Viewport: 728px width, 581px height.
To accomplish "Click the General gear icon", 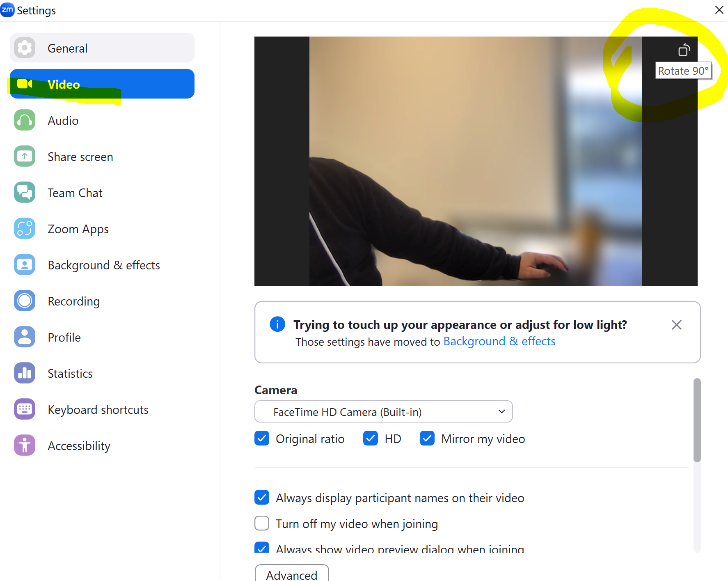I will [25, 48].
